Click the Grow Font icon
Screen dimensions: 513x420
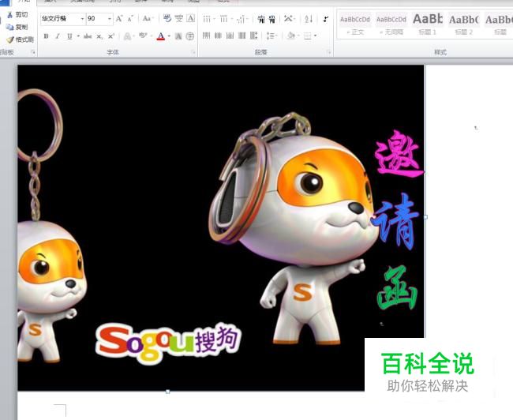[119, 19]
